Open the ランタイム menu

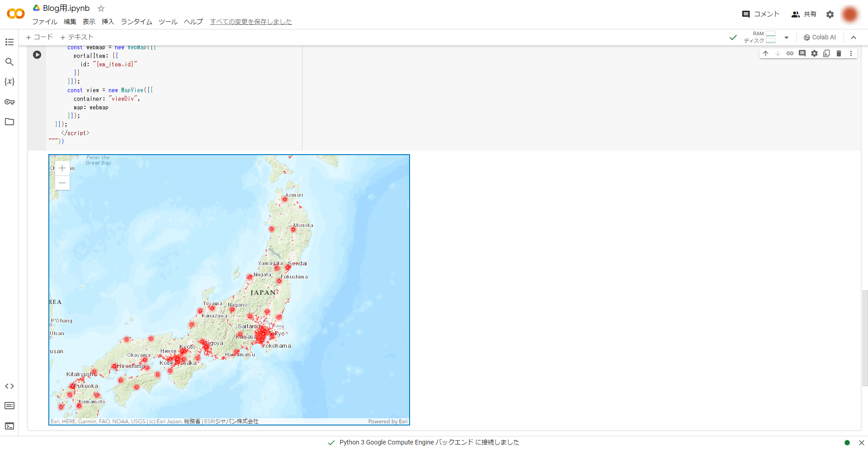pyautogui.click(x=137, y=22)
